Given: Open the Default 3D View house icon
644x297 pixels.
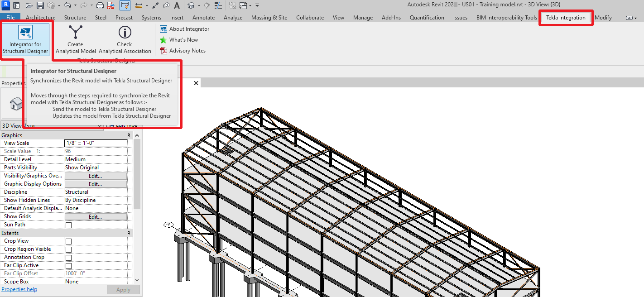Looking at the screenshot, I should tap(192, 6).
